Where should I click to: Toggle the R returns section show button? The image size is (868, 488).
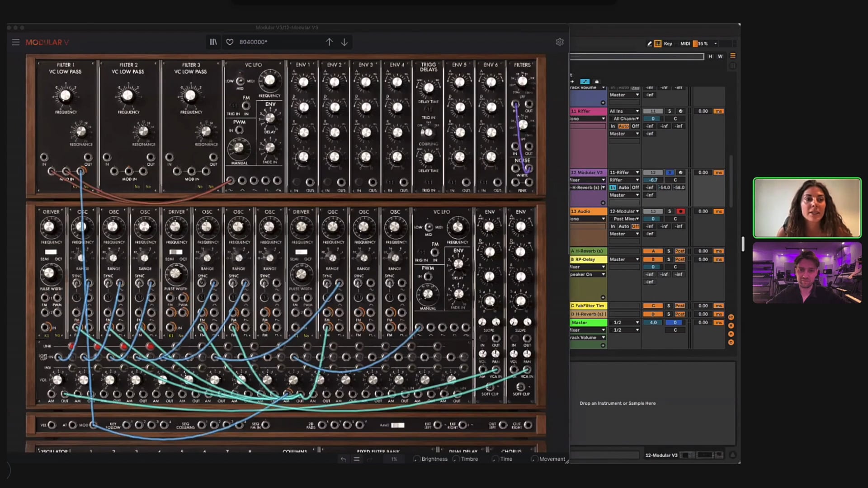click(731, 326)
